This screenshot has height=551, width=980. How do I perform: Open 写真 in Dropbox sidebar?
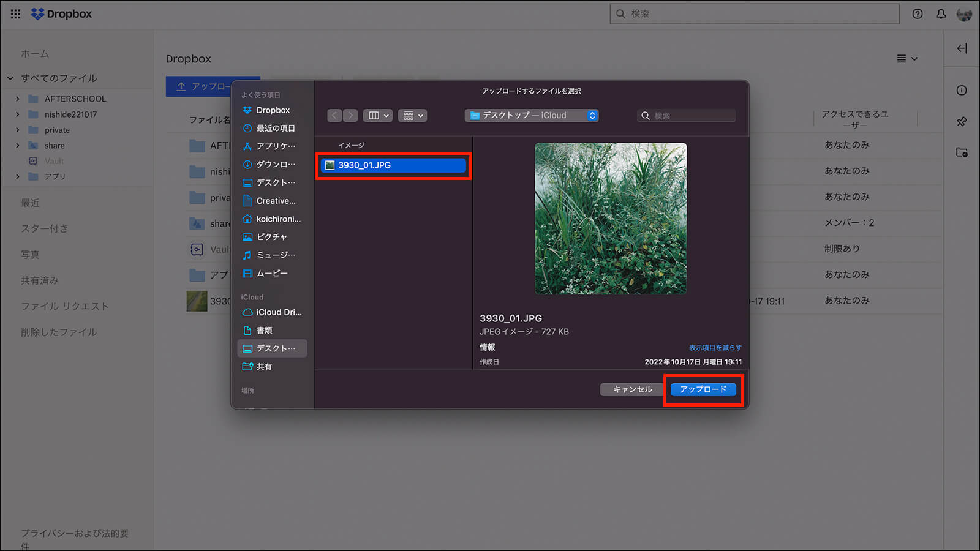click(30, 254)
